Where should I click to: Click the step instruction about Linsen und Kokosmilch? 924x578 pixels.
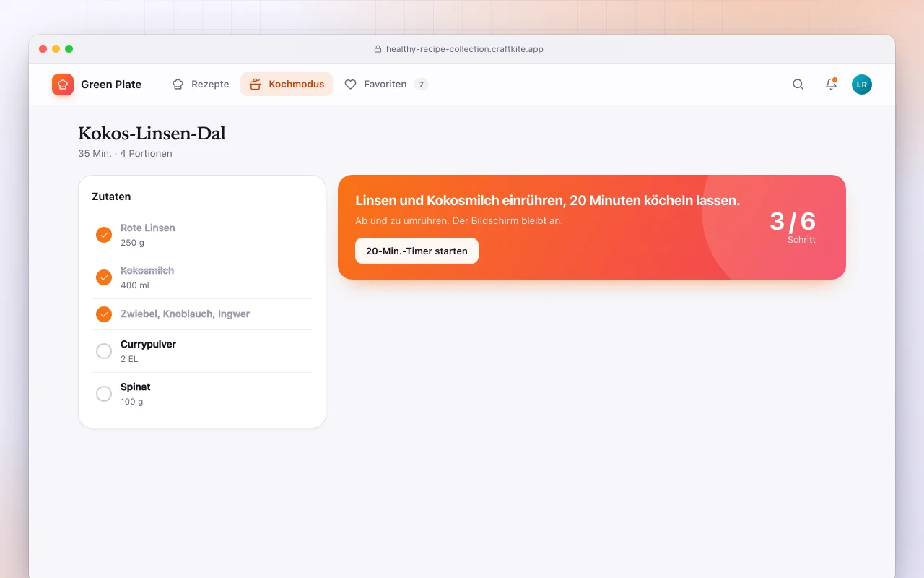(548, 200)
